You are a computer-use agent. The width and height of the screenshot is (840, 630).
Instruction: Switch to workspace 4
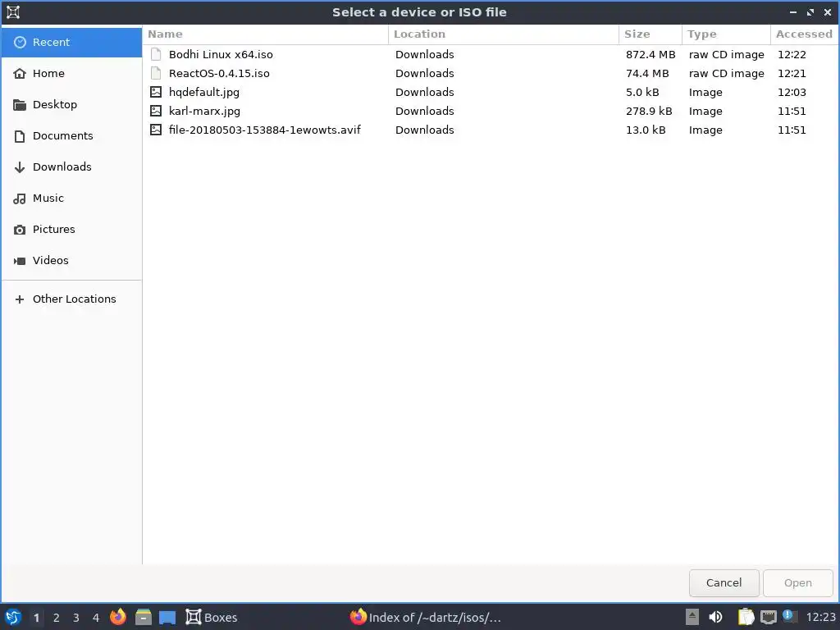(x=96, y=618)
